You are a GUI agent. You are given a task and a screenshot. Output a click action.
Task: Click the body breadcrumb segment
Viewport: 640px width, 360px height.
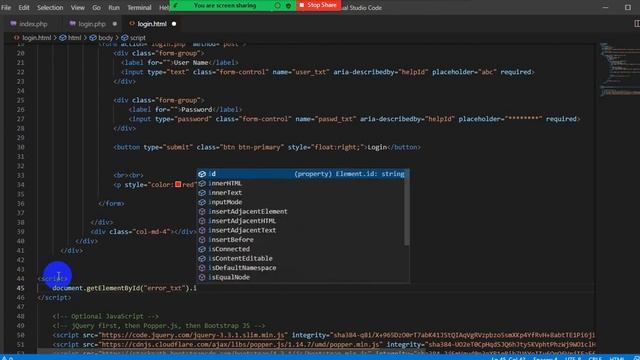(x=105, y=38)
